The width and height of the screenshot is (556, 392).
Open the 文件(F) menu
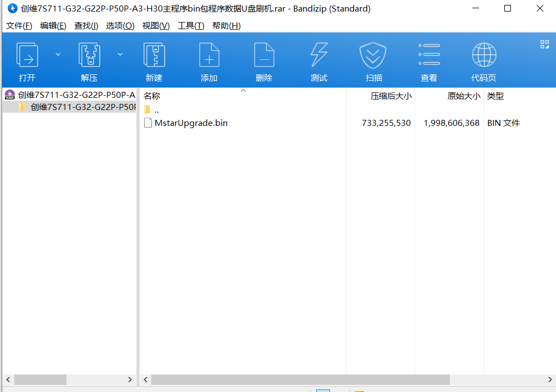pos(19,25)
